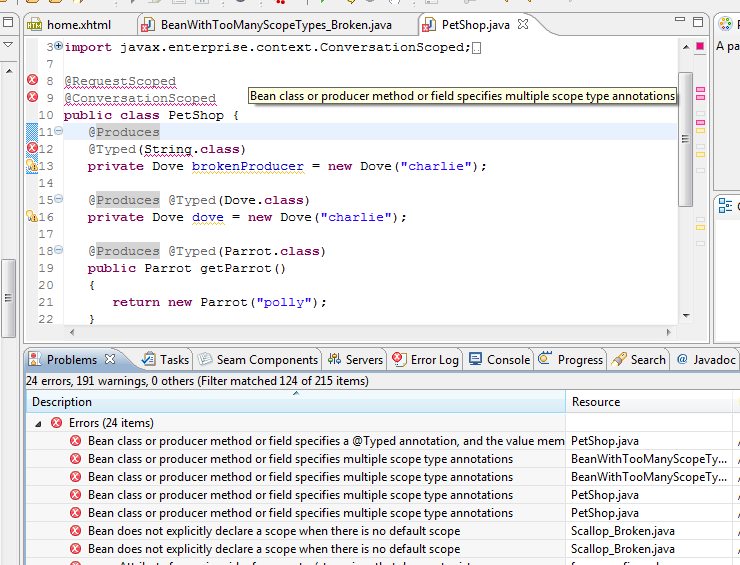Viewport: 740px width, 565px height.
Task: Click the left panel view menu dropdown arrow
Action: (8, 44)
